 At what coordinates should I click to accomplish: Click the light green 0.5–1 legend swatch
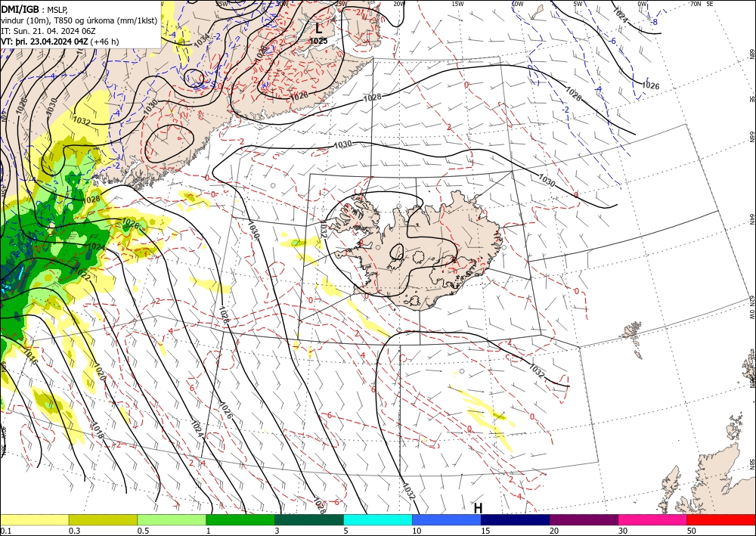coord(172,519)
